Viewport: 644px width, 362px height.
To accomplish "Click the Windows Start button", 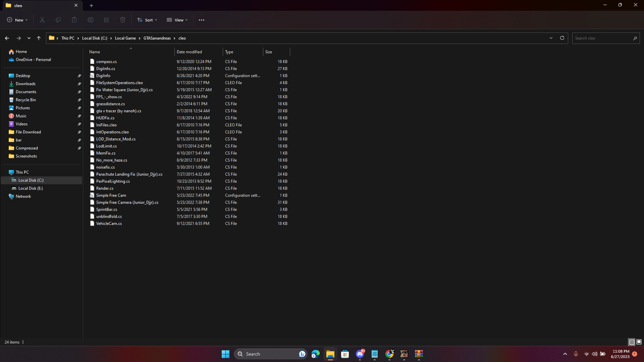I will 225,354.
